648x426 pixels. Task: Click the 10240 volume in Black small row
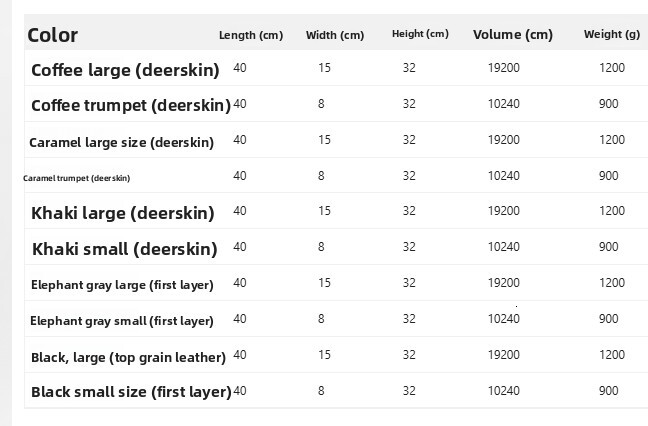tap(504, 391)
